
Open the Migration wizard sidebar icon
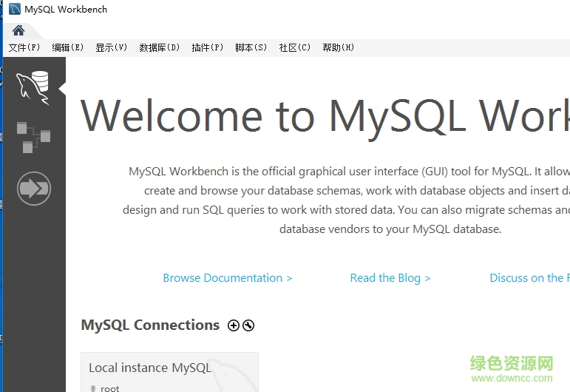33,189
